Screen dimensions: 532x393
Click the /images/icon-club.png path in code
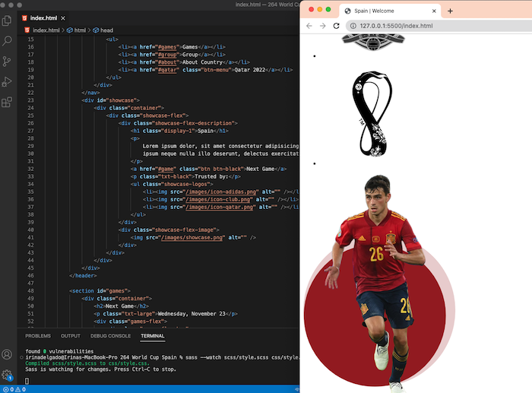pos(218,199)
